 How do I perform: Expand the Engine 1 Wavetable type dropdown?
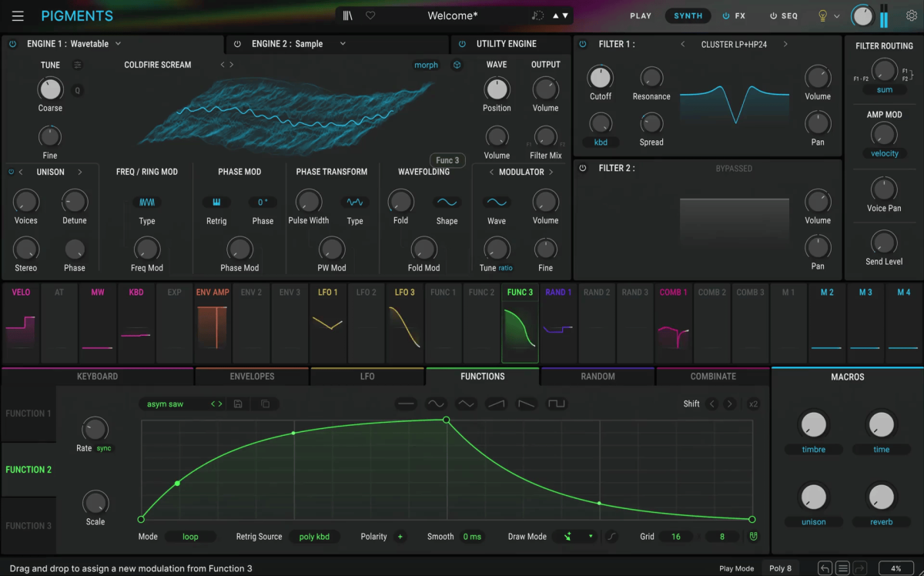(x=118, y=44)
